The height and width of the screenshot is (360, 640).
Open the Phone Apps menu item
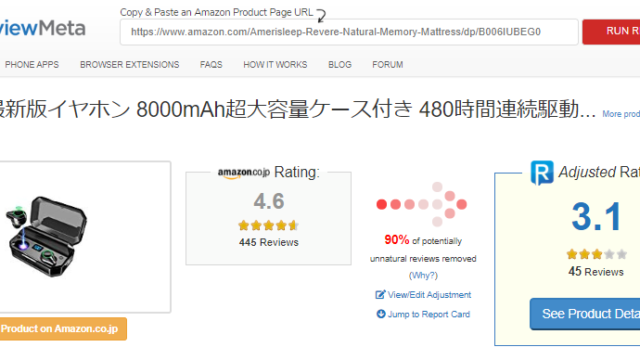pos(32,64)
